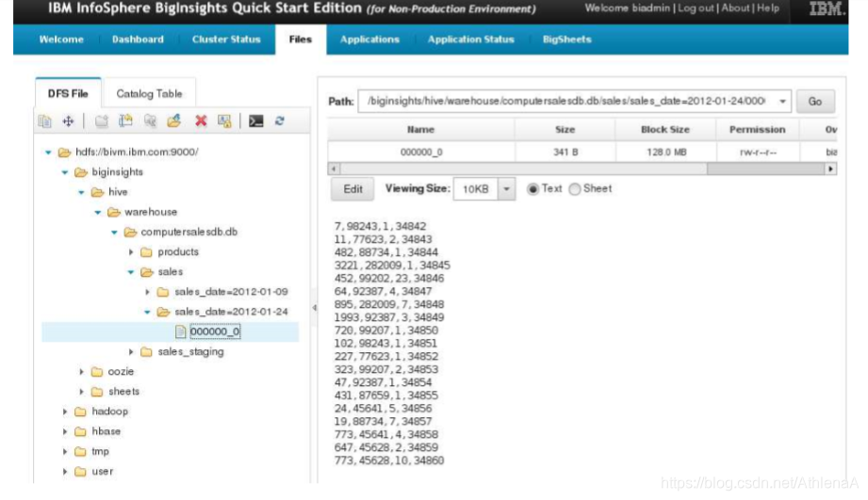Collapse the sales_date=2012-01-24 node
868x500 pixels.
pyautogui.click(x=147, y=312)
